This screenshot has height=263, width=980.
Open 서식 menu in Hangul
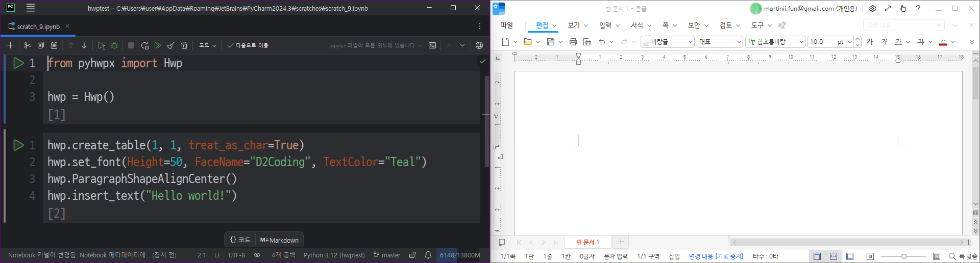tap(637, 25)
